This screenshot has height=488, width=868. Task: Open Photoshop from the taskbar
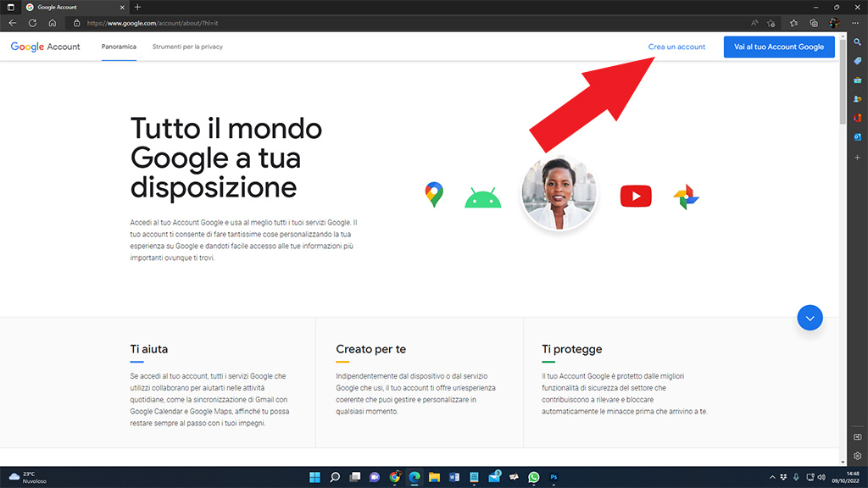(x=554, y=477)
